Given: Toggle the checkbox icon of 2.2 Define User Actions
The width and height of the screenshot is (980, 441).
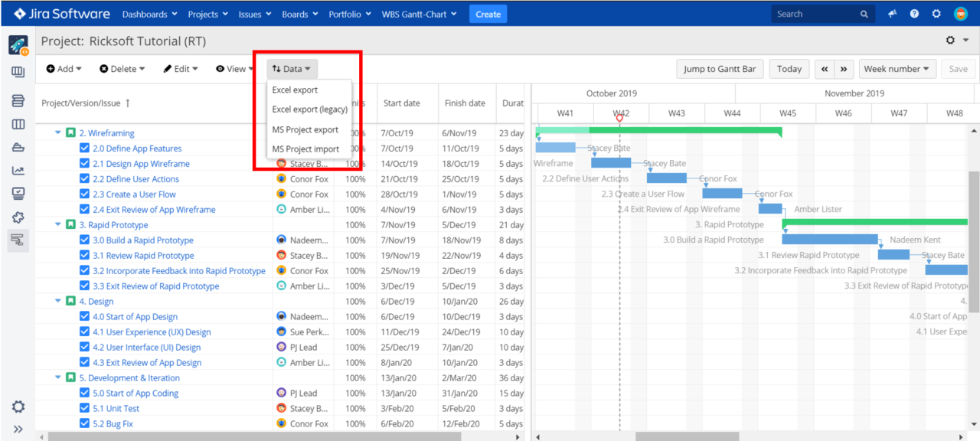Looking at the screenshot, I should [85, 179].
